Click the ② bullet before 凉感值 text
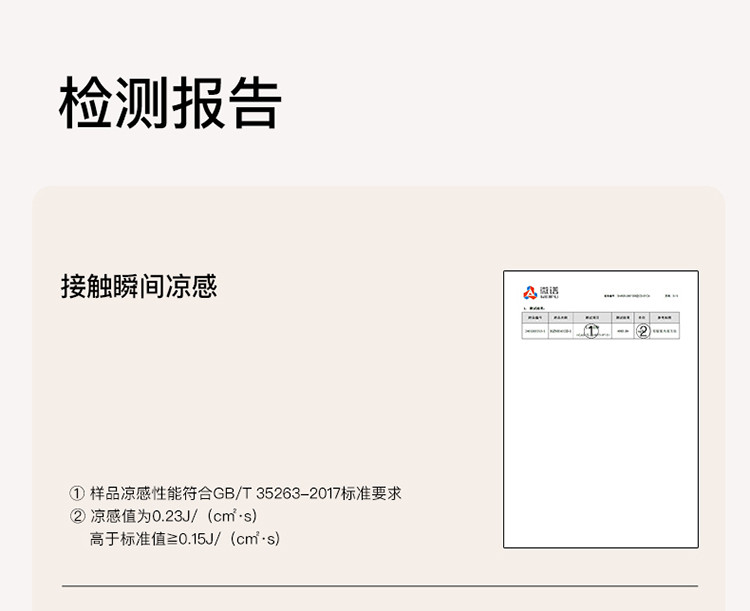The height and width of the screenshot is (611, 750). [x=76, y=516]
